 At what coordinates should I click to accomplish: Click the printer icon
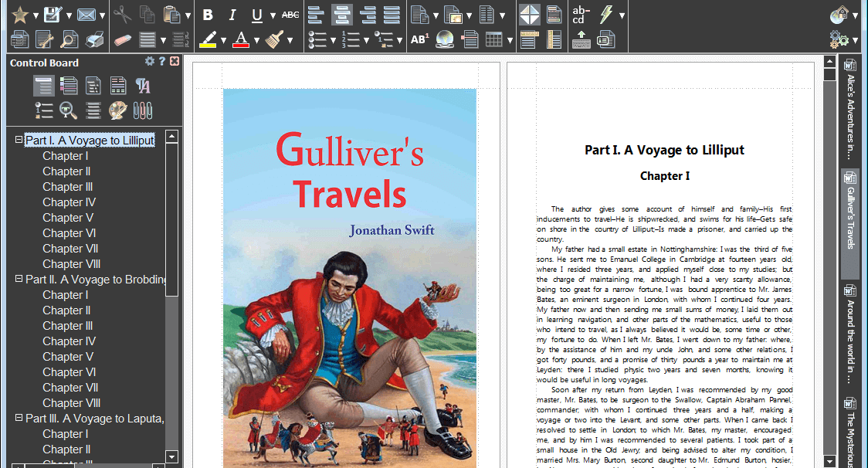94,39
